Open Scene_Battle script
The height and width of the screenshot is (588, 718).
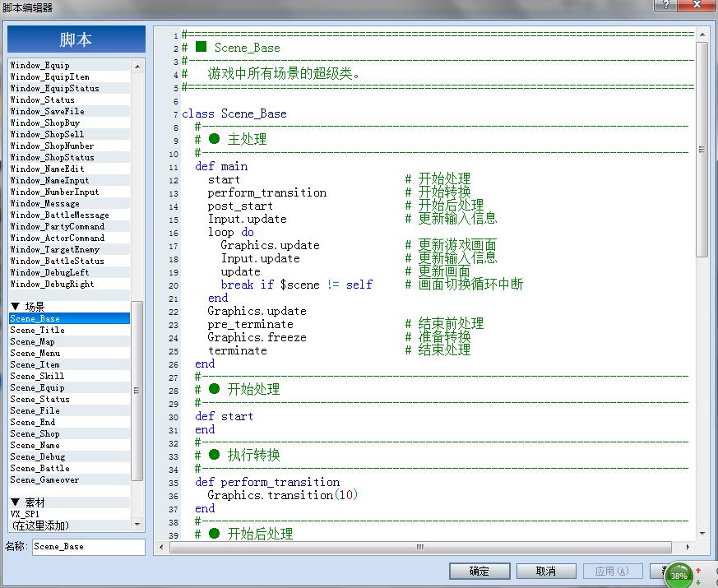point(70,468)
